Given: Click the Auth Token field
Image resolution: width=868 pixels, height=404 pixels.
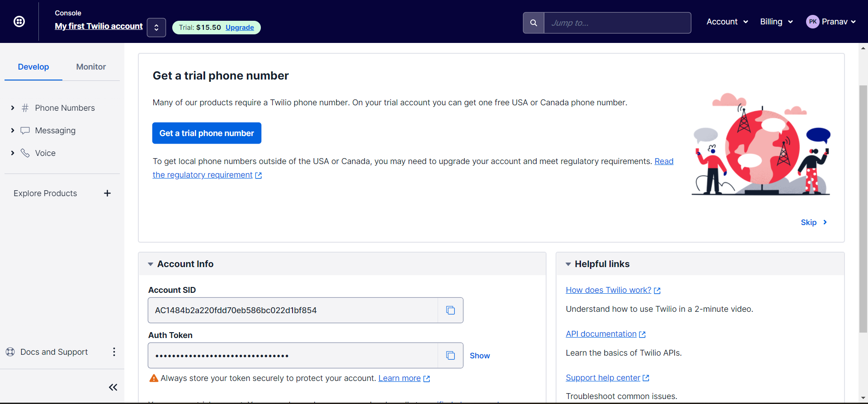Looking at the screenshot, I should (x=293, y=356).
